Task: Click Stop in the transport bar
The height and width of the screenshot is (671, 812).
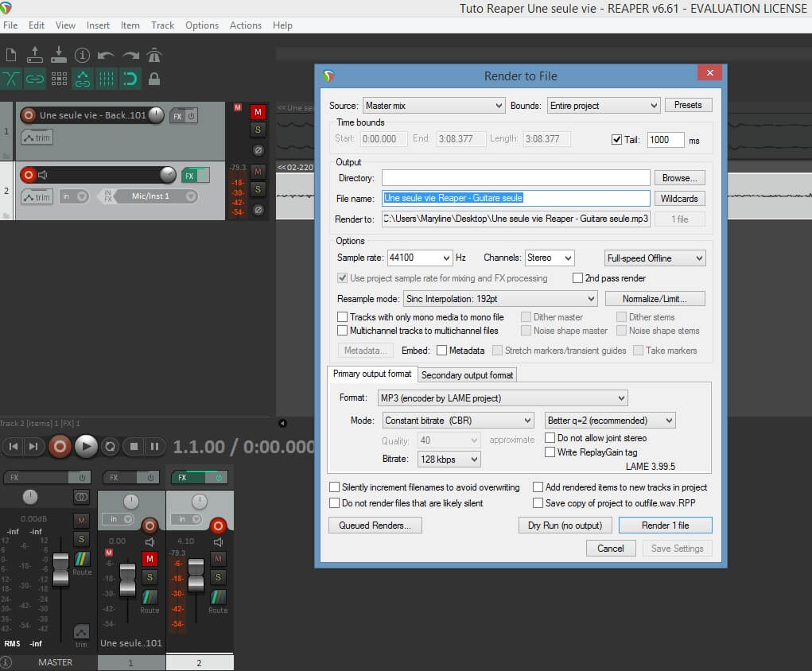Action: 134,446
